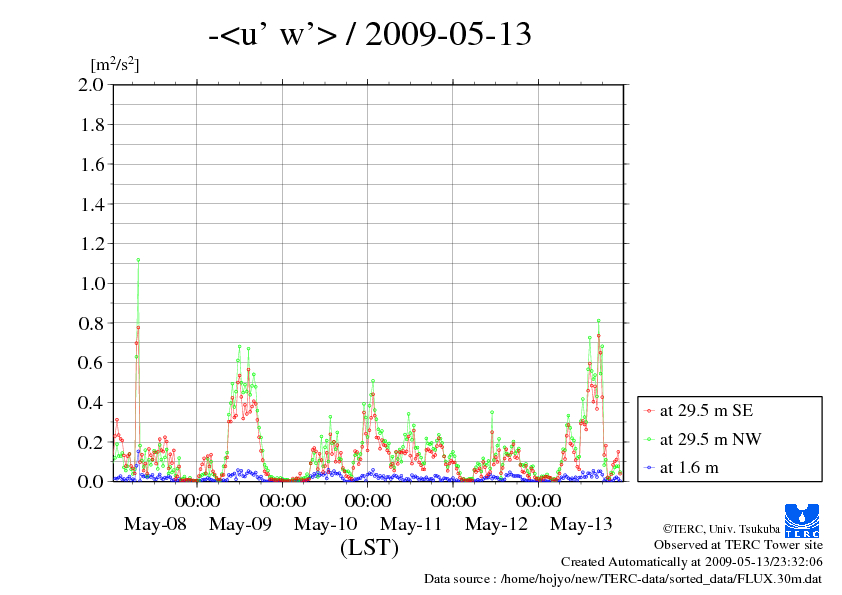Click y-axis label '0.2'

coord(91,442)
